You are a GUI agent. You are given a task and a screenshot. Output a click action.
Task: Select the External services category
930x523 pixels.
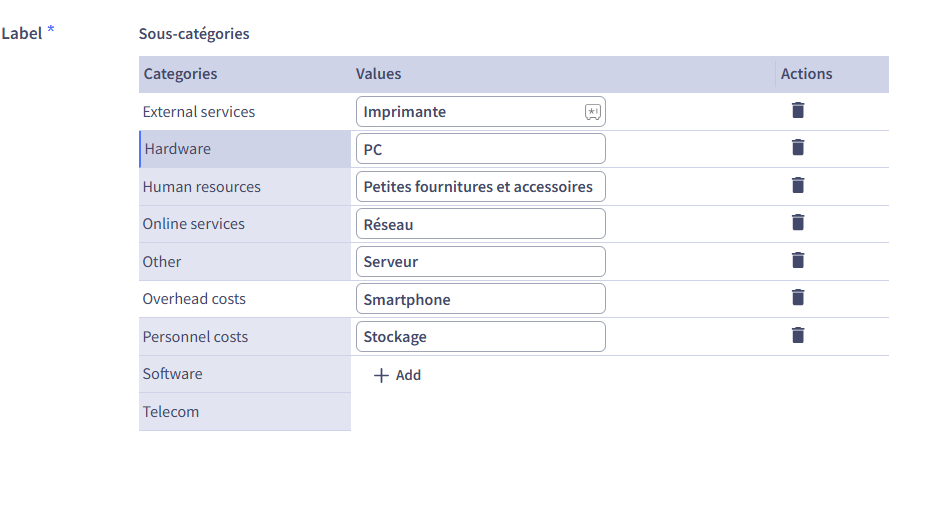[199, 112]
